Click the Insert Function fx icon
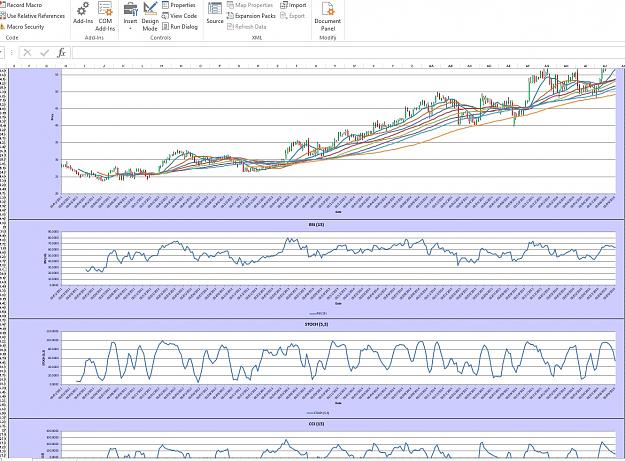The width and height of the screenshot is (625, 461). (x=61, y=53)
